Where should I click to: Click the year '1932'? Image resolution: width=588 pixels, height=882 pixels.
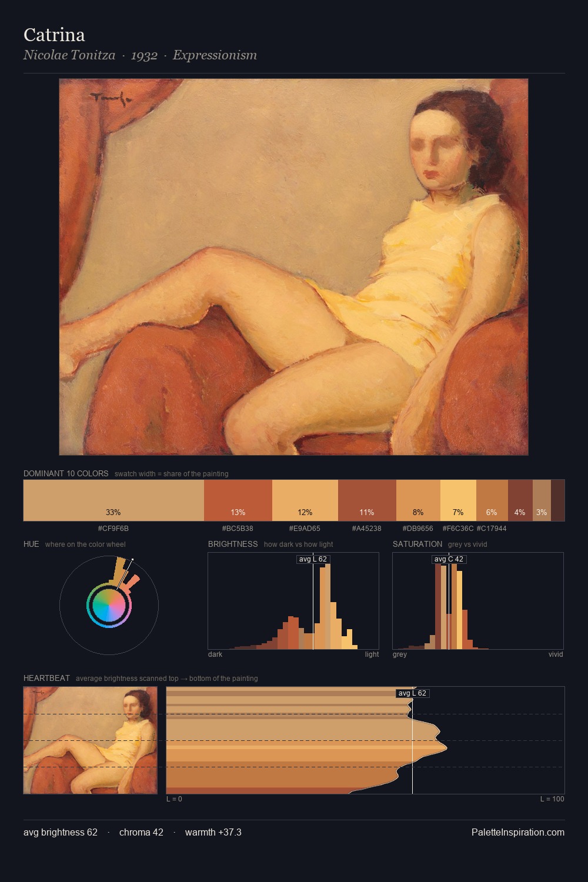[144, 55]
